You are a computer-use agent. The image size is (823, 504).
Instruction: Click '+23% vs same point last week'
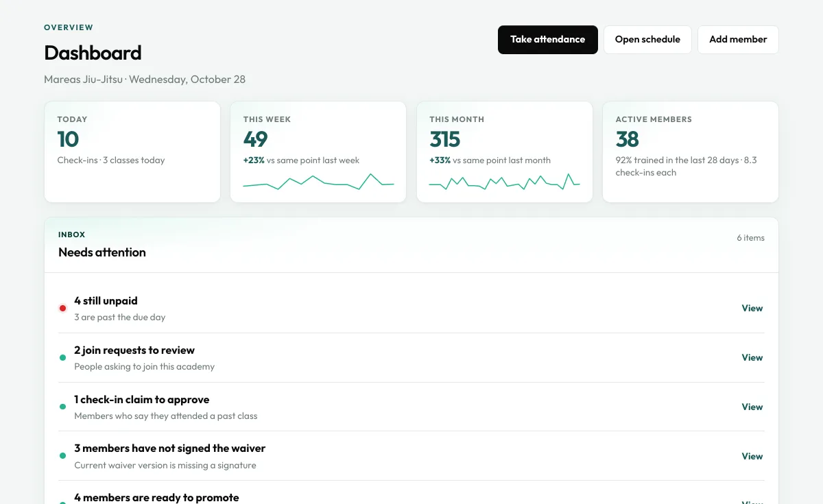click(x=301, y=160)
